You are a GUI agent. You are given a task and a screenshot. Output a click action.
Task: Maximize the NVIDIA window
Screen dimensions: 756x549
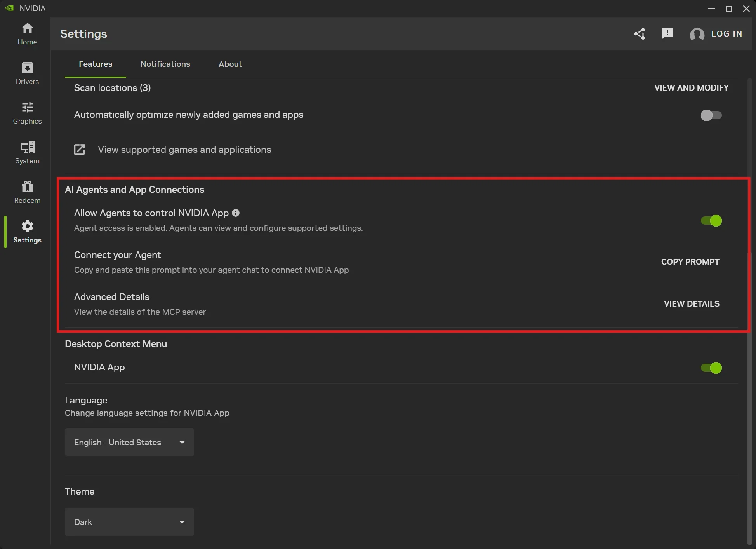tap(729, 9)
